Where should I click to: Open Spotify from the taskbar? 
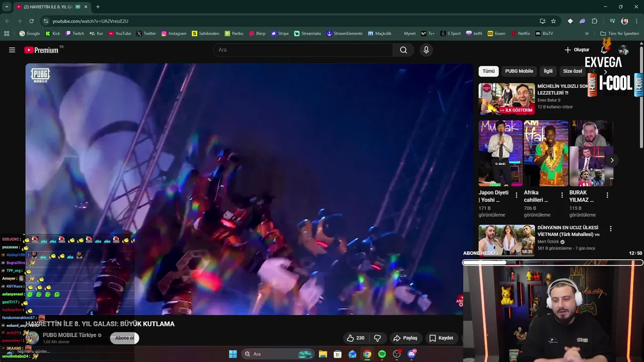(x=382, y=354)
